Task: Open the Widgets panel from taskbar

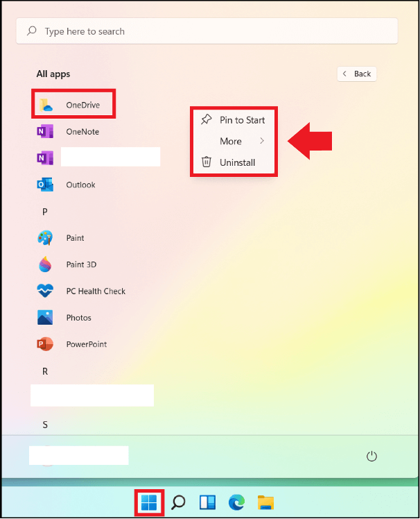Action: click(x=207, y=502)
